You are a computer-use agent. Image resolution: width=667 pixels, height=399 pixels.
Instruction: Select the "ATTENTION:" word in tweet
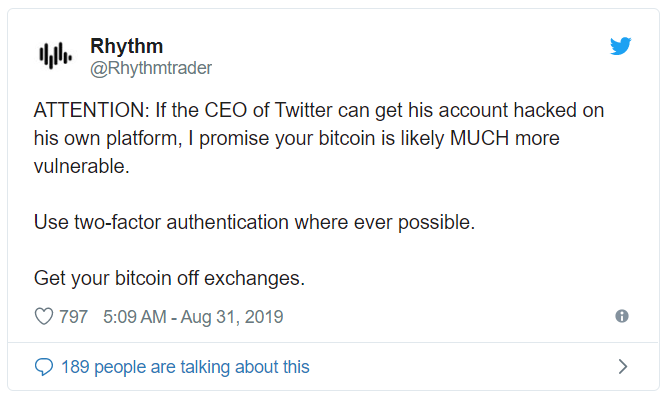coord(91,110)
